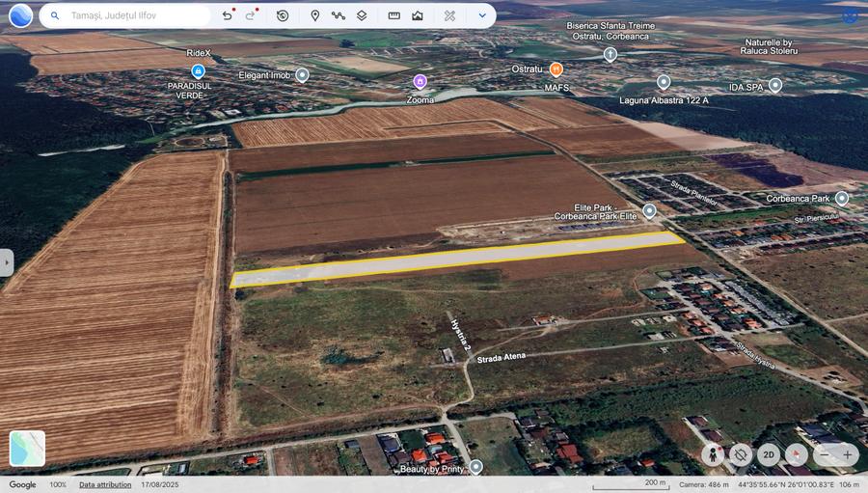Zoom in with the plus button
This screenshot has width=868, height=493.
click(848, 454)
